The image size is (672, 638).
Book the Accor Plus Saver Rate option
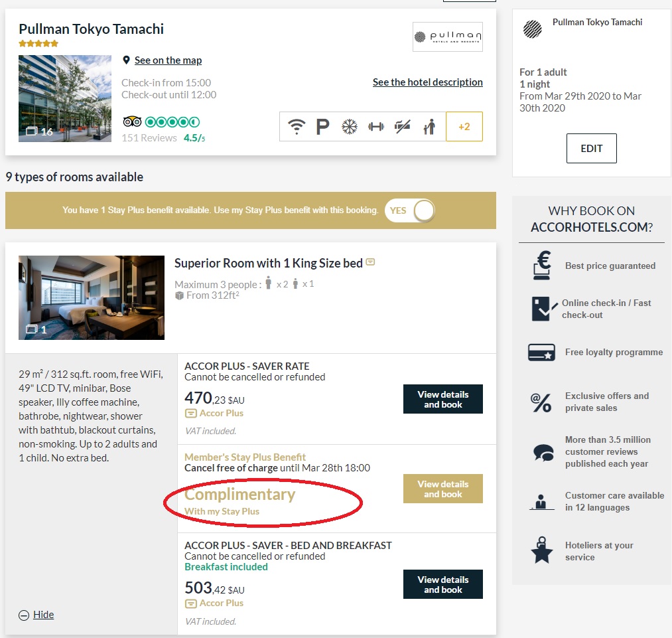click(x=442, y=399)
